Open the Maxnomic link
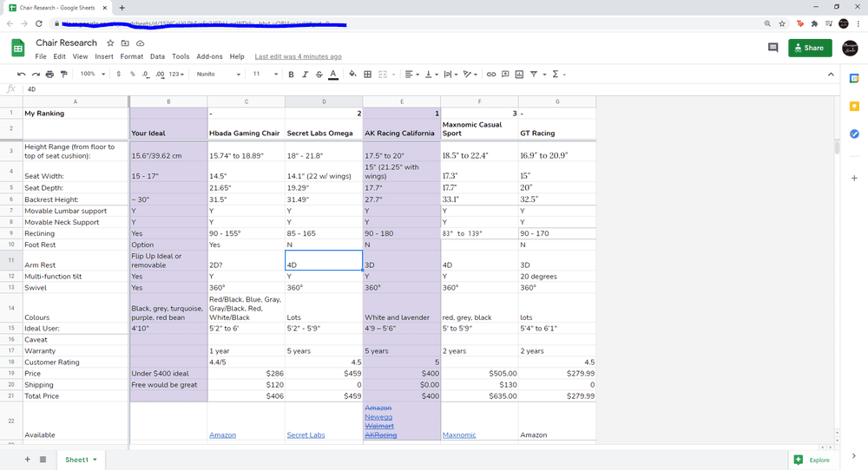 (459, 435)
